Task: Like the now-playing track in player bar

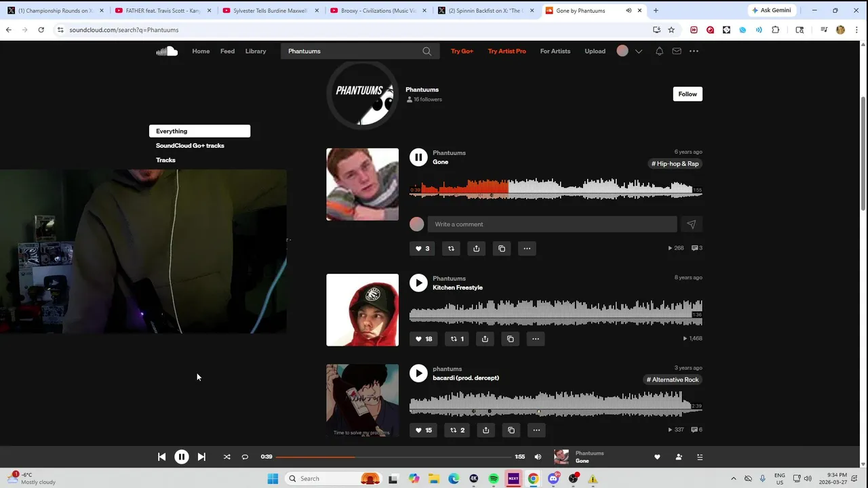Action: click(x=657, y=457)
